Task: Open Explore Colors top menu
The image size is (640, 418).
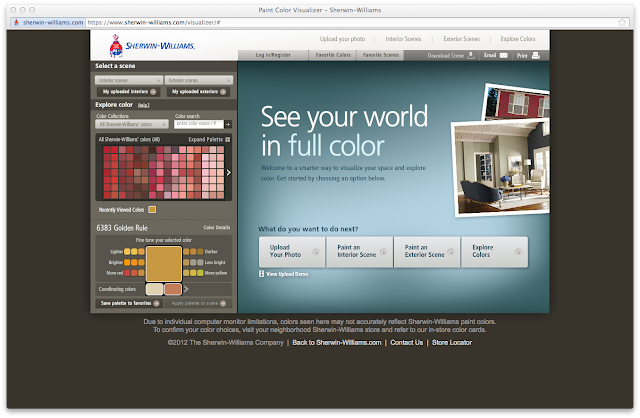Action: tap(518, 39)
